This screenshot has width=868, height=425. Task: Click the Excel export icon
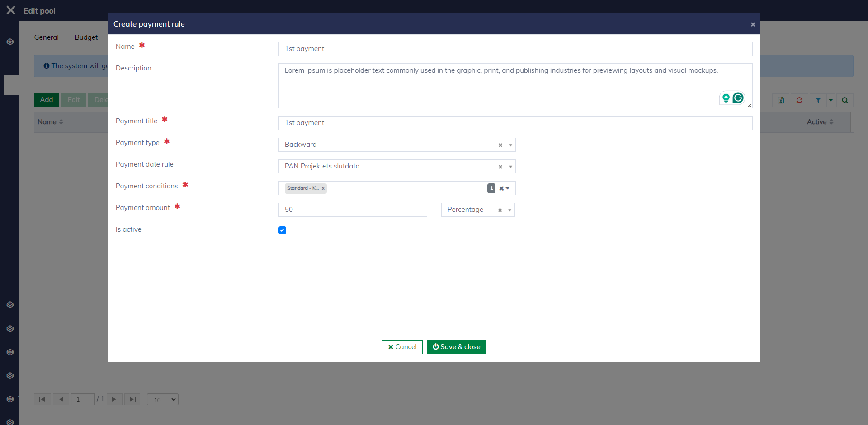click(781, 100)
